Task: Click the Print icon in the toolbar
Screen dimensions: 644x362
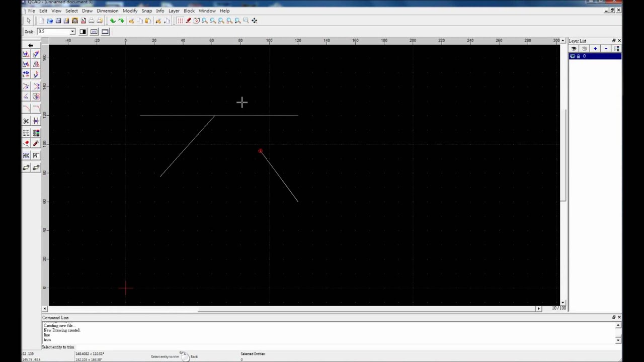Action: pyautogui.click(x=91, y=21)
